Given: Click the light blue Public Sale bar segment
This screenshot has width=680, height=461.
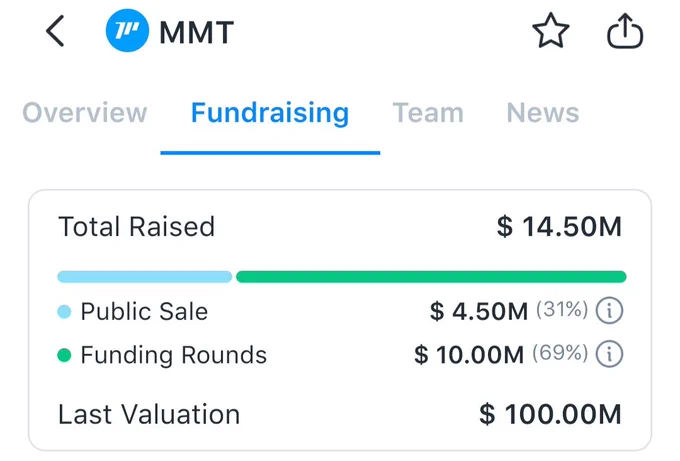Looking at the screenshot, I should point(145,277).
